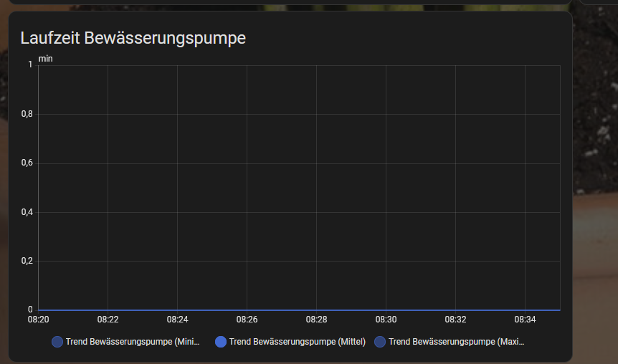
Task: Select the 08:34 time axis label
Action: pos(525,319)
